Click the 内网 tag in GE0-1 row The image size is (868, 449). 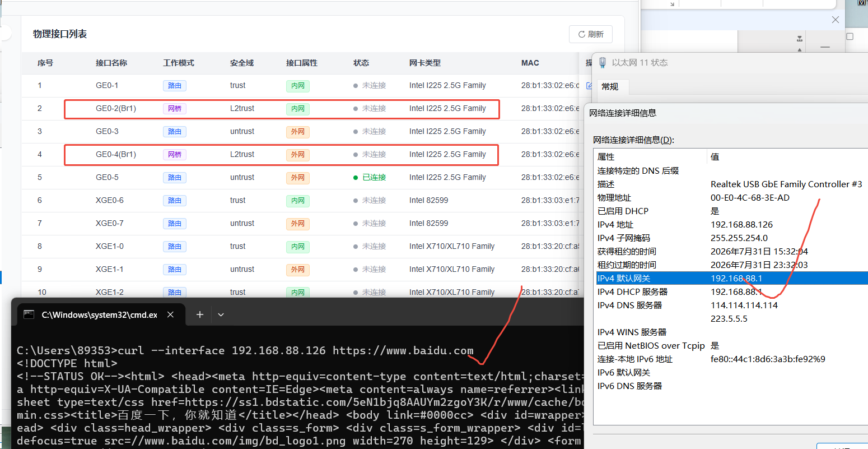(298, 86)
